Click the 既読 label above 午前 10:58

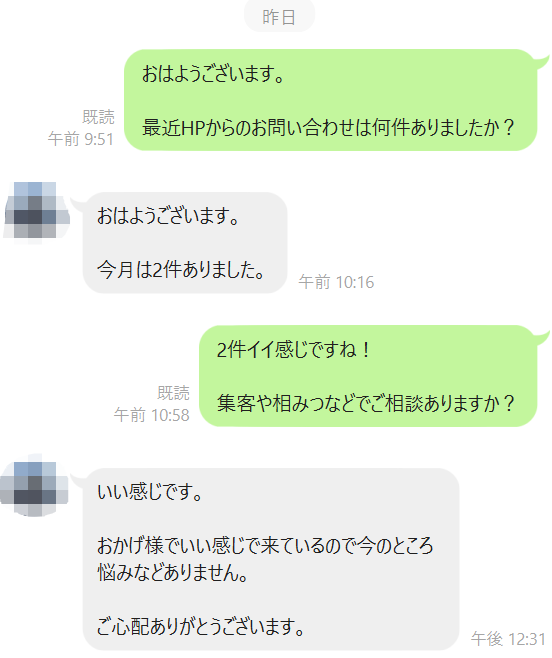[x=173, y=393]
